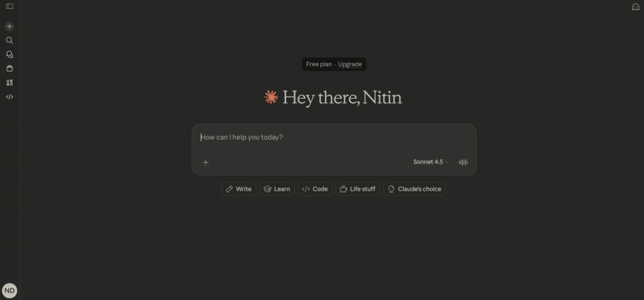Open the ND user profile avatar
The width and height of the screenshot is (644, 300).
(x=9, y=291)
